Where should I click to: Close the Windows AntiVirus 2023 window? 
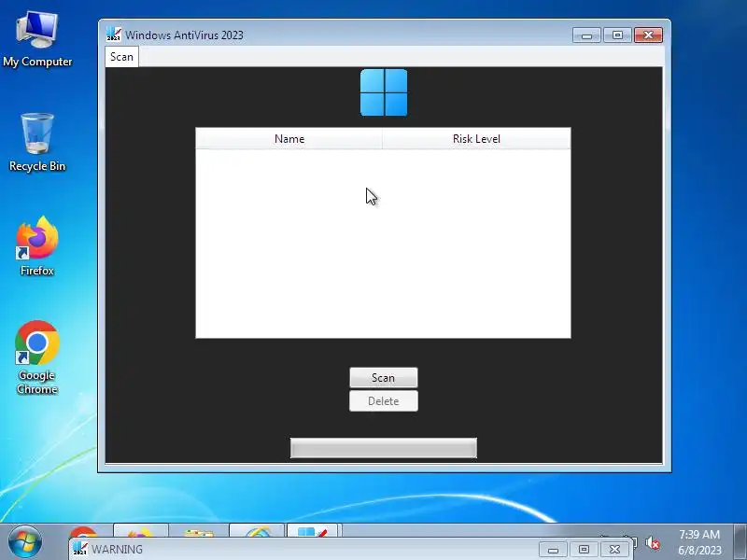(x=648, y=35)
